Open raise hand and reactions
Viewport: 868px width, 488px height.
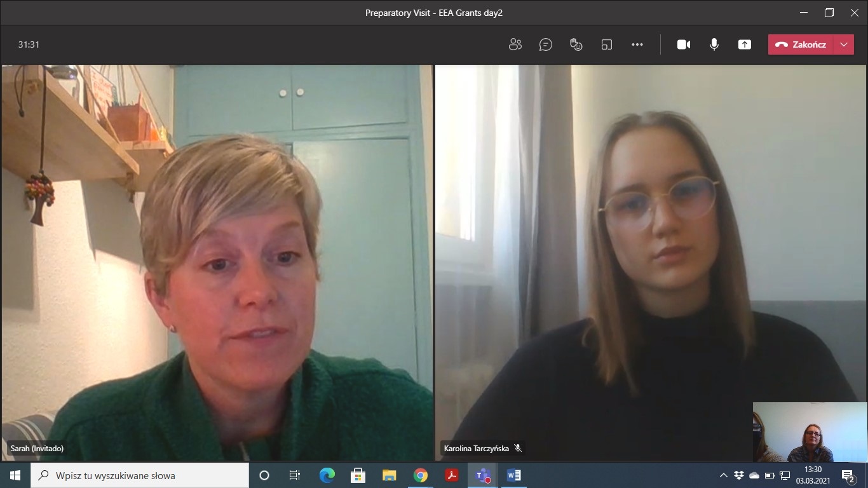pos(576,44)
